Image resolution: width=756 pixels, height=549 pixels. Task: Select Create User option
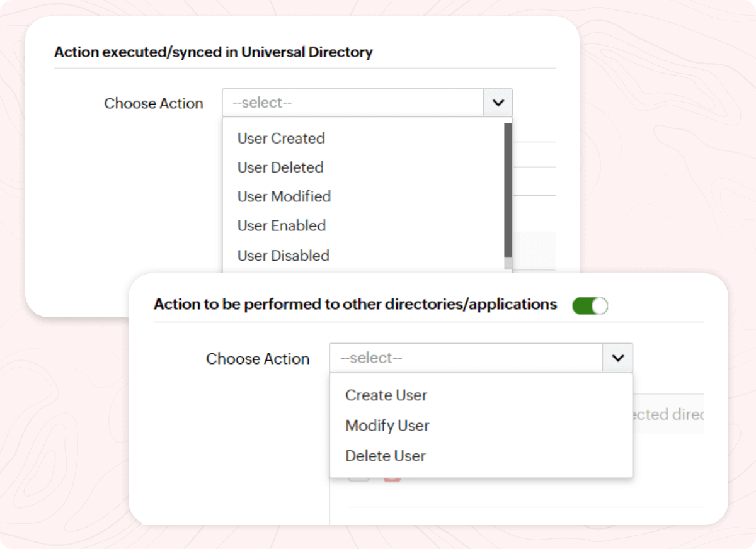pos(386,395)
